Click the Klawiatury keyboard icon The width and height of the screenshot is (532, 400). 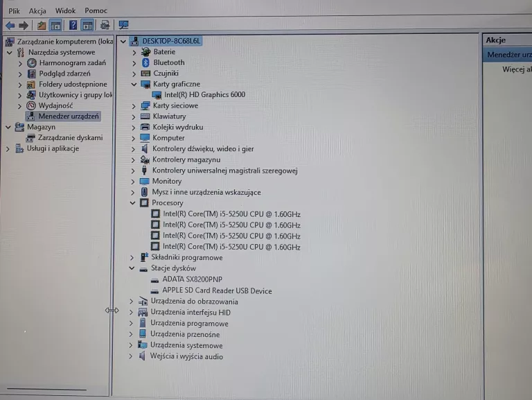[145, 116]
